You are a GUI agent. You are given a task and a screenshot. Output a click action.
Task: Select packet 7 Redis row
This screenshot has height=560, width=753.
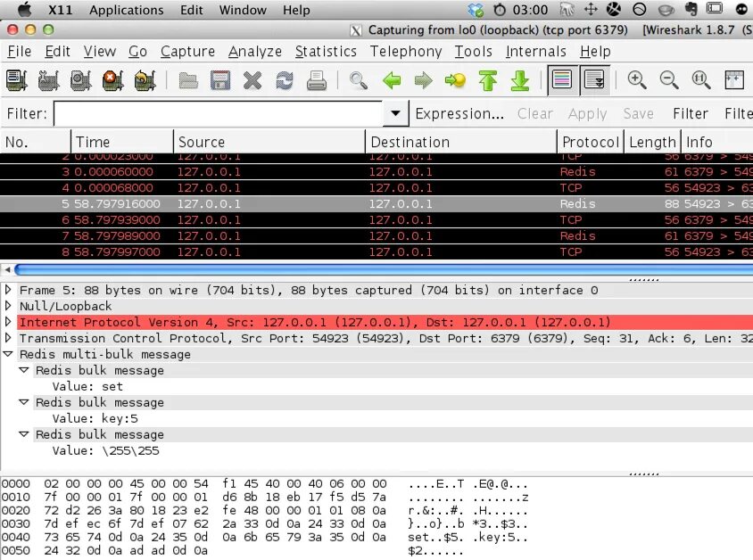click(x=376, y=236)
